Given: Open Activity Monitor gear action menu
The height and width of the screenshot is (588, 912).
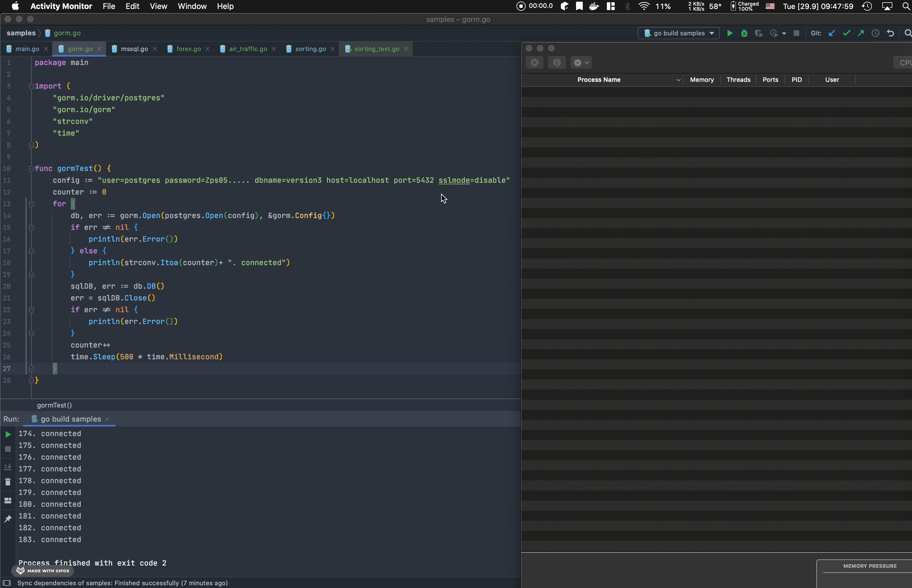Looking at the screenshot, I should coord(581,62).
